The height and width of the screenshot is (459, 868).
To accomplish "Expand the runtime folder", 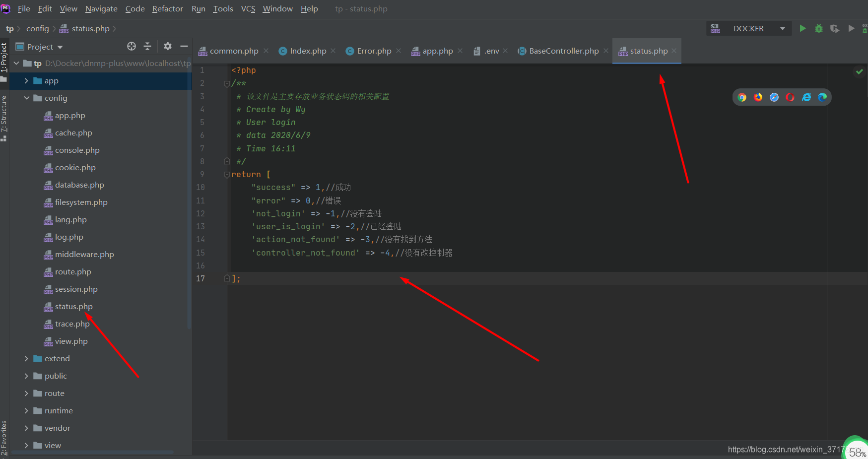I will [x=26, y=410].
